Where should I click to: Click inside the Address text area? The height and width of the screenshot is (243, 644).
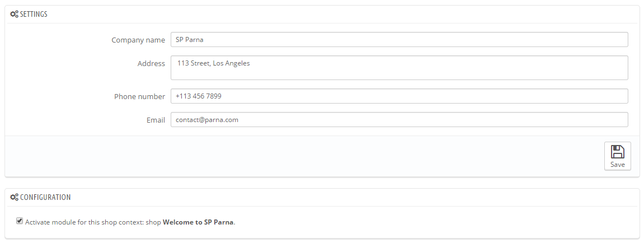click(x=399, y=68)
